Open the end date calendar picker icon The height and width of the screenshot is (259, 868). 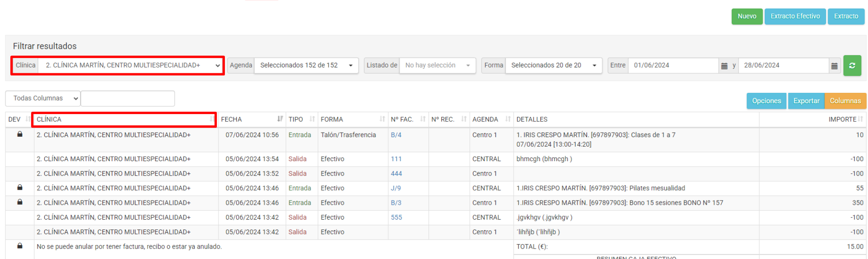click(x=834, y=66)
